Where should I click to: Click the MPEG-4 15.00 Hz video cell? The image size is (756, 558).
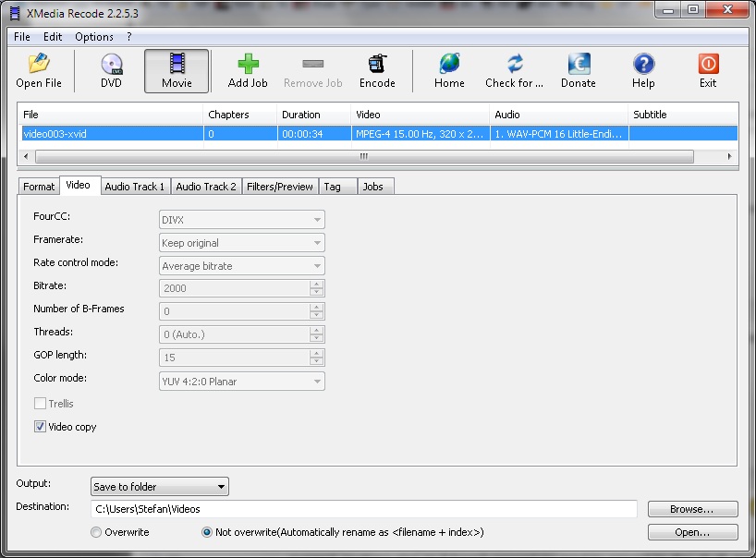(x=421, y=133)
